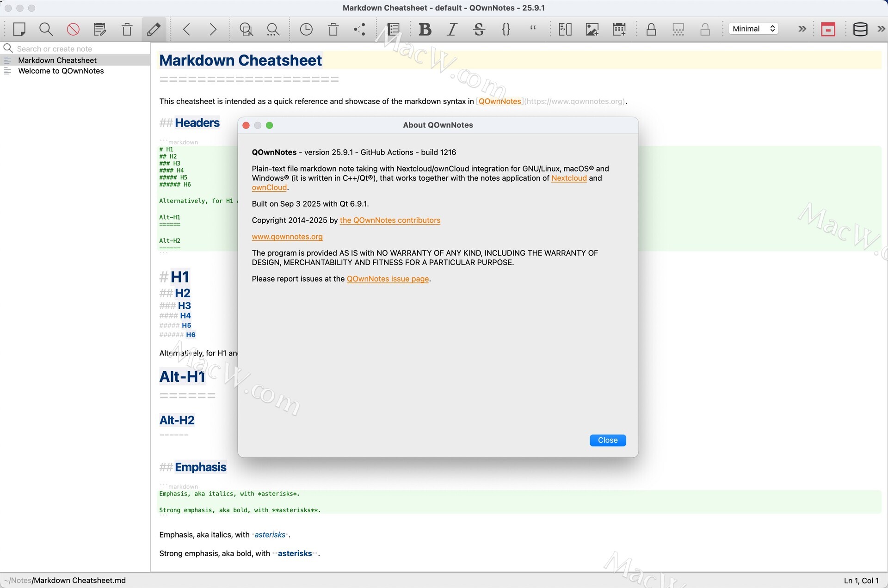Toggle note editing with the pencil icon
This screenshot has height=588, width=888.
(154, 29)
